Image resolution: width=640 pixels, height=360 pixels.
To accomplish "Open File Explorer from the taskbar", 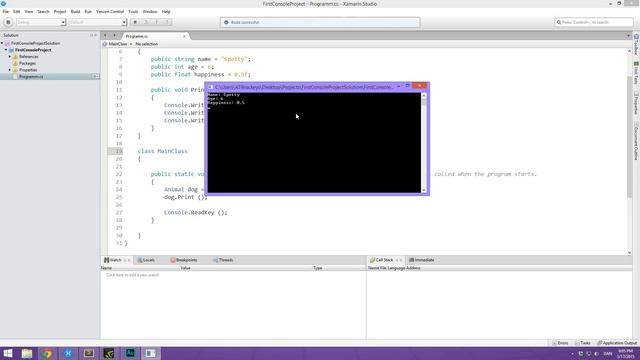I will coord(27,353).
